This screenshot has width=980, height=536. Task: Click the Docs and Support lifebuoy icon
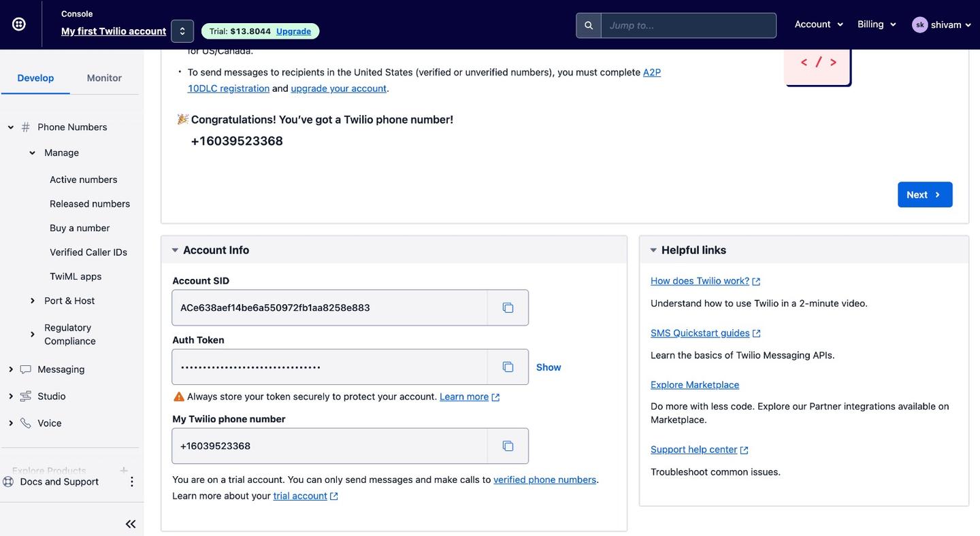pos(8,482)
